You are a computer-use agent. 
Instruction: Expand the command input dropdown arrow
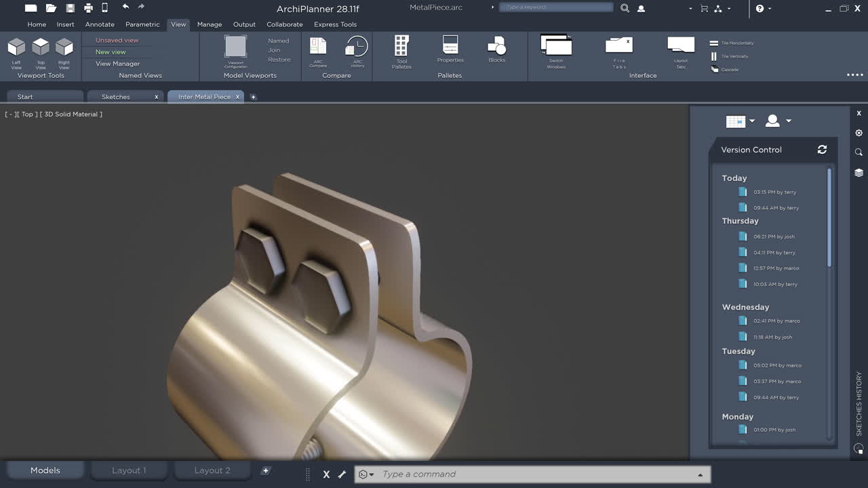pyautogui.click(x=700, y=474)
